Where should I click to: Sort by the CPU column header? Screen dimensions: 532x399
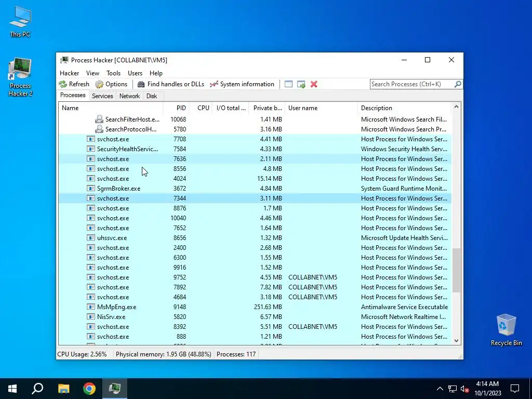coord(201,108)
